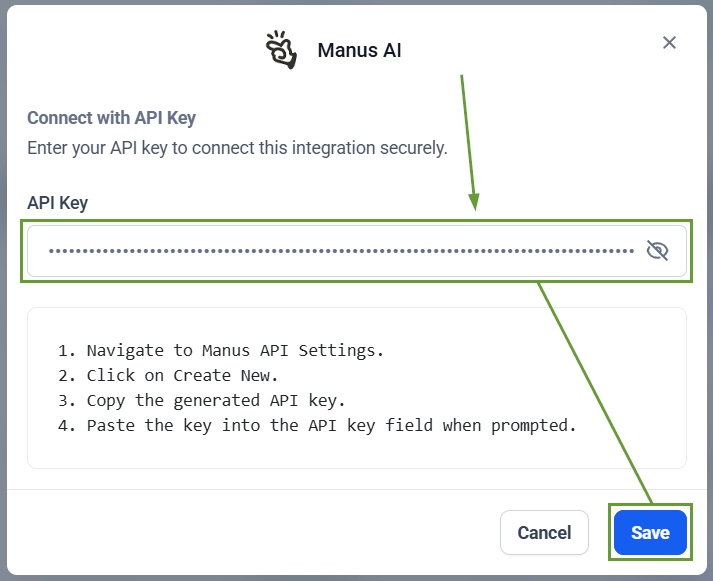Click the empty footer area beside Cancel
This screenshot has height=581, width=713.
pyautogui.click(x=250, y=533)
